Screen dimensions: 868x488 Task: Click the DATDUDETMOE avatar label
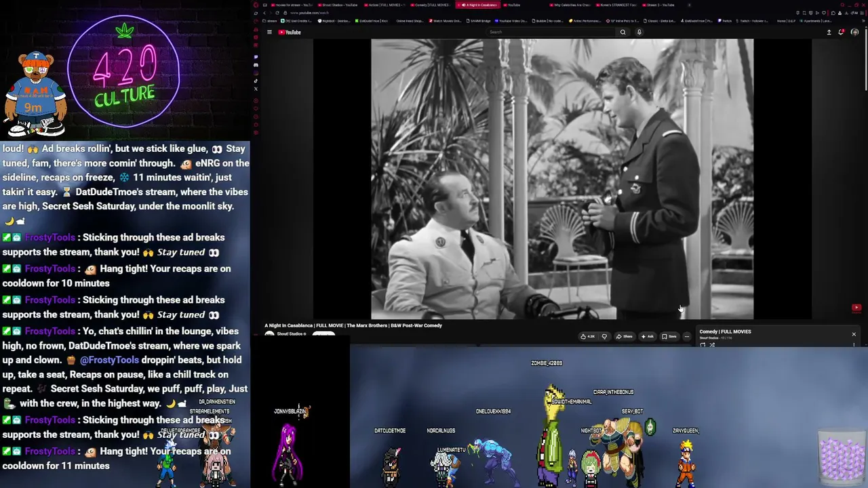pos(390,430)
